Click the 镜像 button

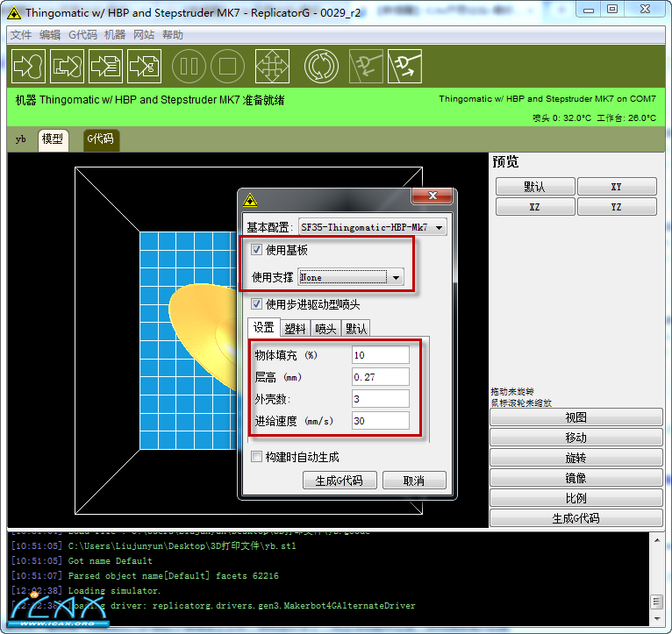[576, 478]
